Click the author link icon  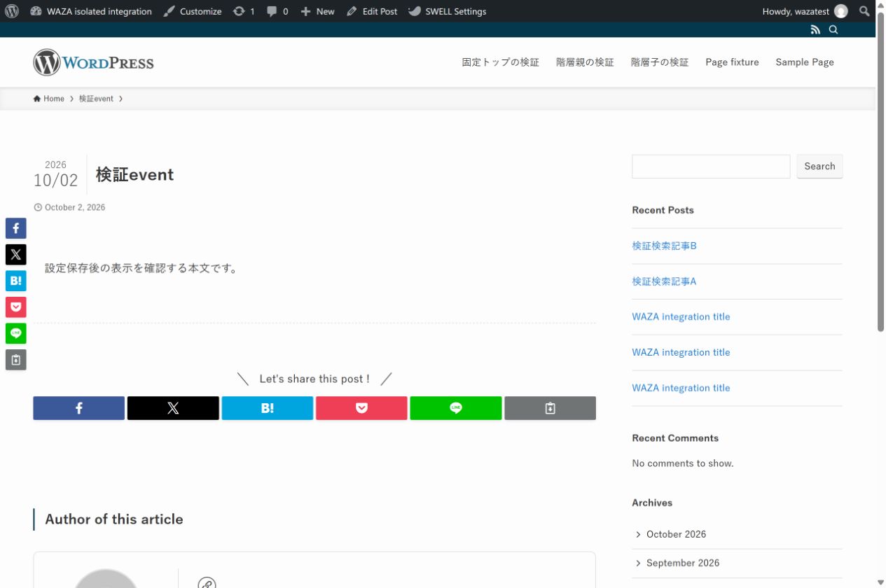(x=207, y=583)
